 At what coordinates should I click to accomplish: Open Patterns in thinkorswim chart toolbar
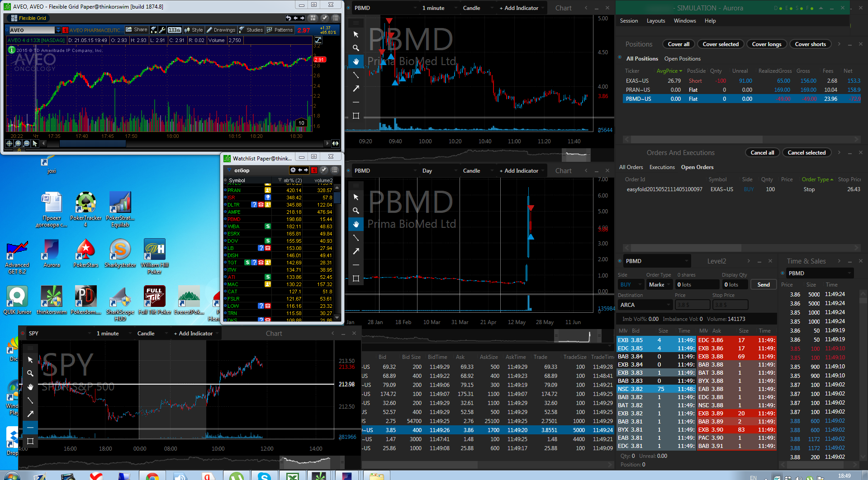pyautogui.click(x=280, y=30)
